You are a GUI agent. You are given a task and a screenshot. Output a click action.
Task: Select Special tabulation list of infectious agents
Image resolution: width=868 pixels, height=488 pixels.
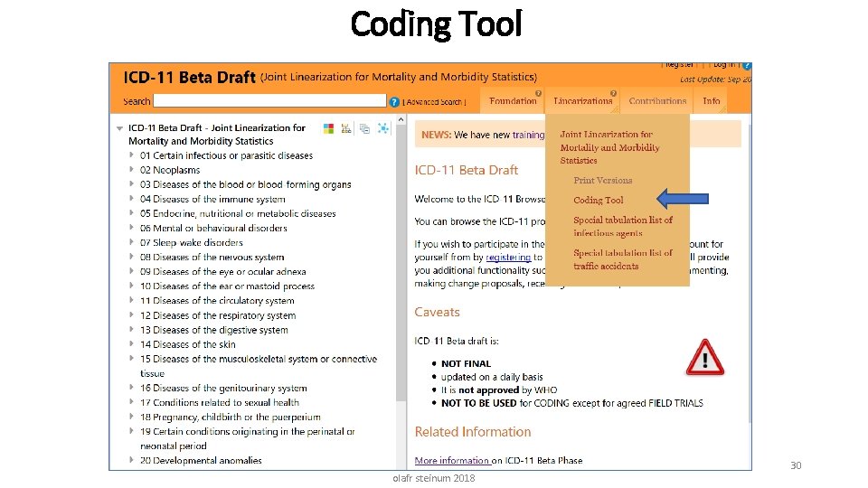623,226
